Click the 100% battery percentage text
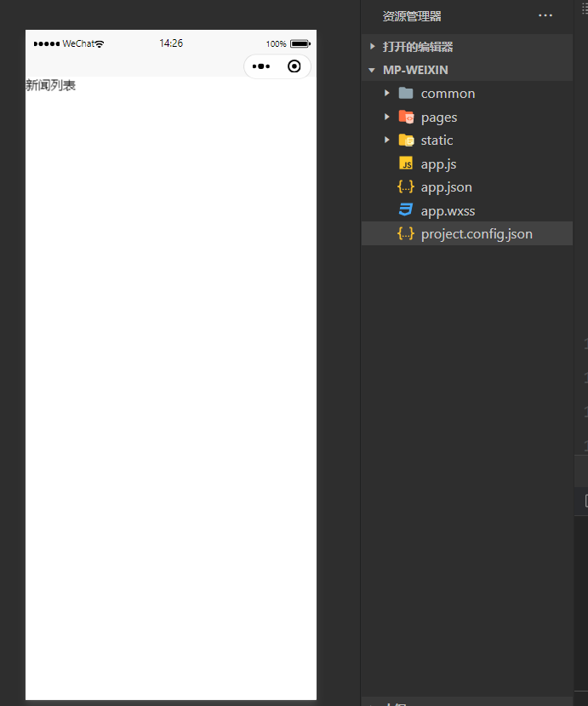This screenshot has width=588, height=706. click(x=277, y=43)
